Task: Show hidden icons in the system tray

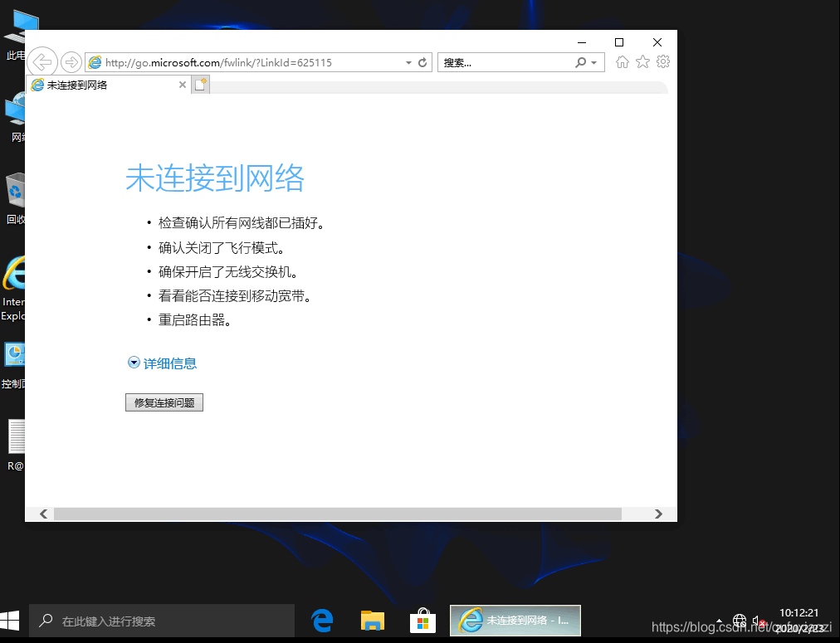Action: click(x=718, y=621)
